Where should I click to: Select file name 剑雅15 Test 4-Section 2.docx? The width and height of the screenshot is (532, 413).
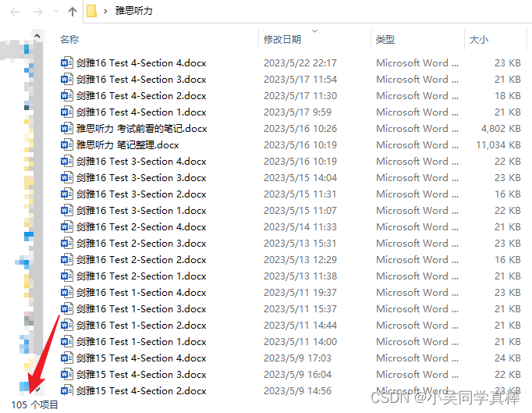tap(141, 390)
